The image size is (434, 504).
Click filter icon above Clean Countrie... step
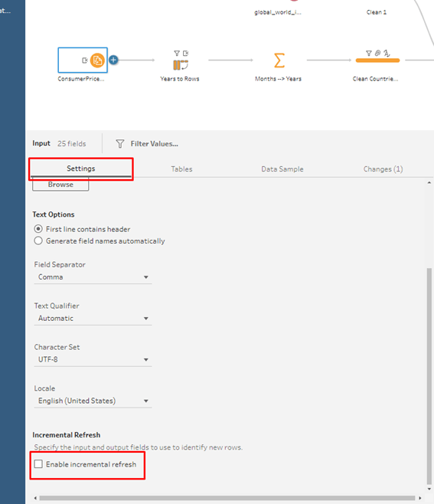369,53
